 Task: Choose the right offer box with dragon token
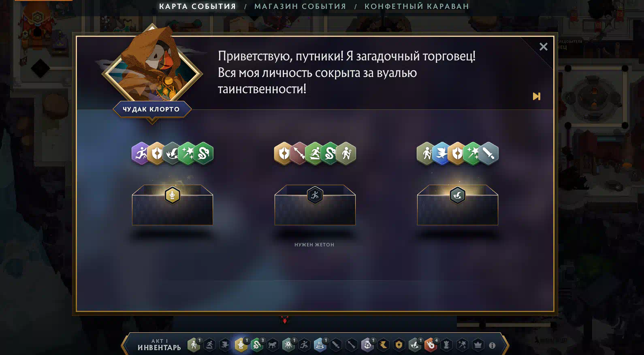pyautogui.click(x=458, y=205)
